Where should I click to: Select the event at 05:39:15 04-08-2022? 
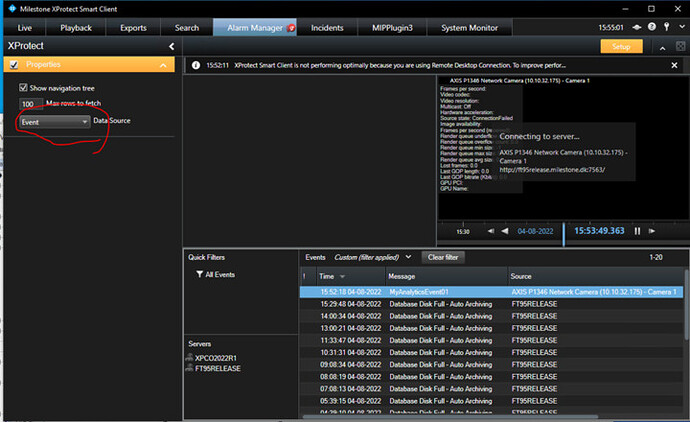(491, 401)
